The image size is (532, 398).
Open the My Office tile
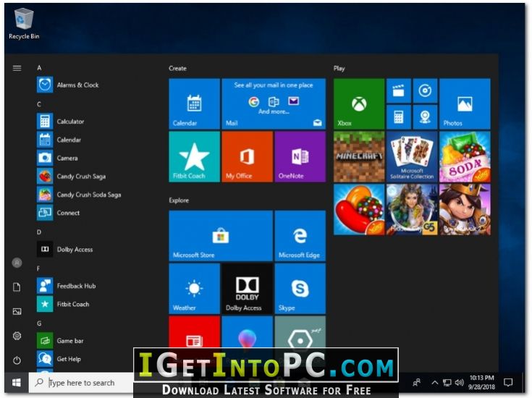[x=248, y=157]
